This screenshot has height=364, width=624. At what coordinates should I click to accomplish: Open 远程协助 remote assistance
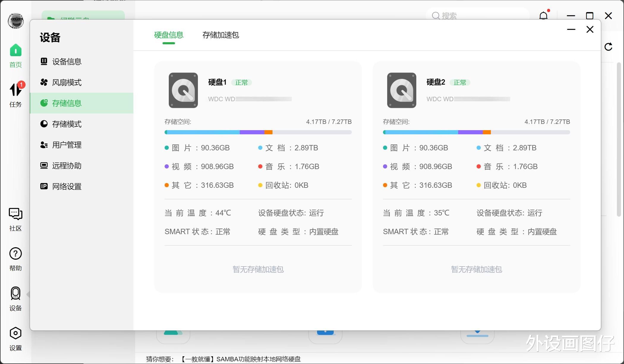[x=67, y=166]
